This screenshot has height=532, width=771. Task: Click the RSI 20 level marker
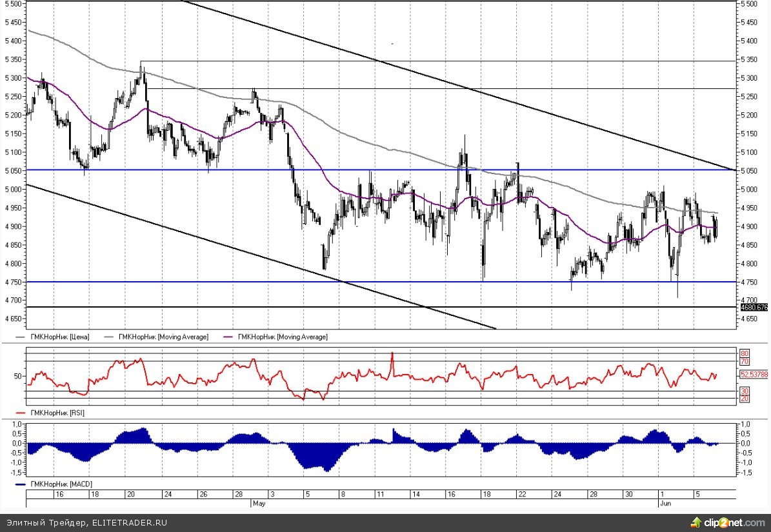tap(744, 399)
